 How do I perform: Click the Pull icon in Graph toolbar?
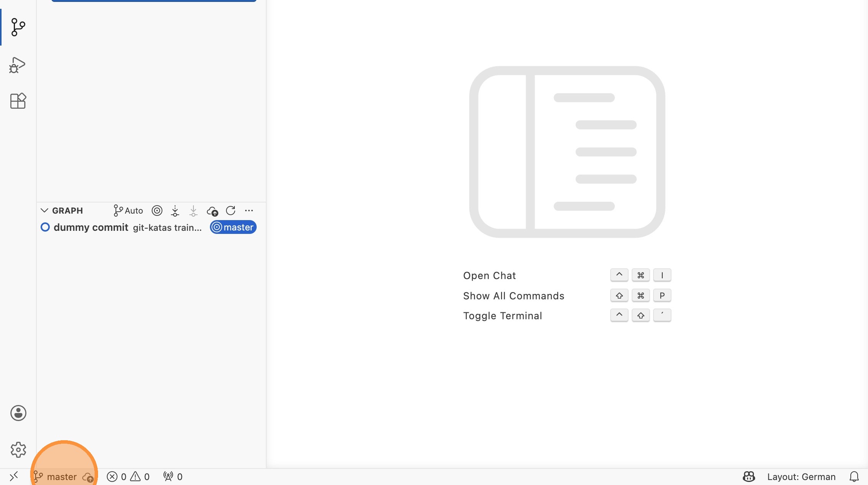tap(193, 211)
